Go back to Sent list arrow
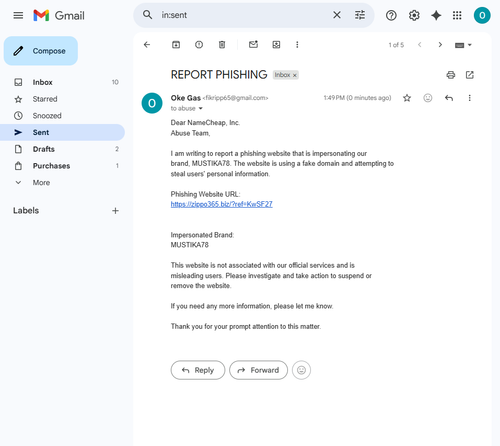Viewport: 500px width, 446px height. [x=147, y=45]
